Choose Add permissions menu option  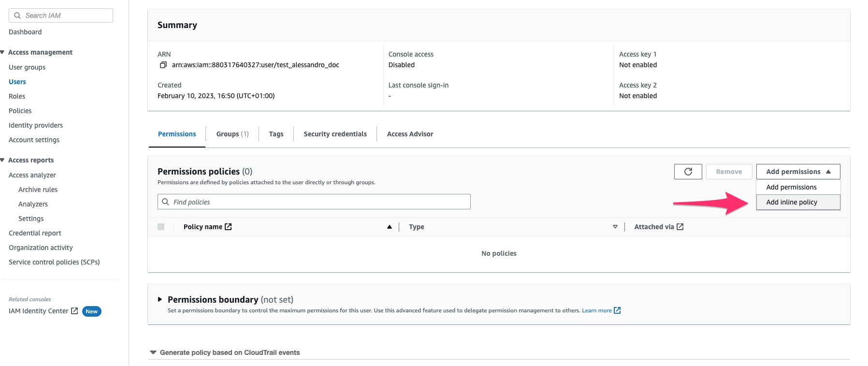click(x=798, y=187)
